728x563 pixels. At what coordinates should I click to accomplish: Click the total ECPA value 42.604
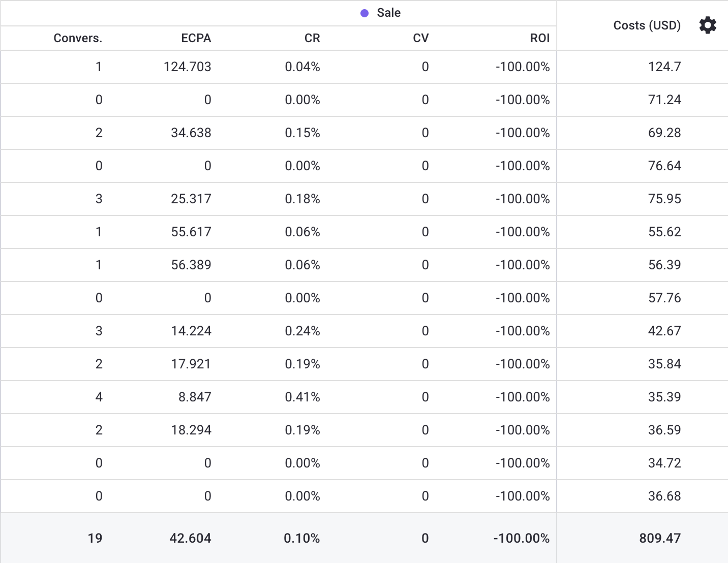point(190,539)
